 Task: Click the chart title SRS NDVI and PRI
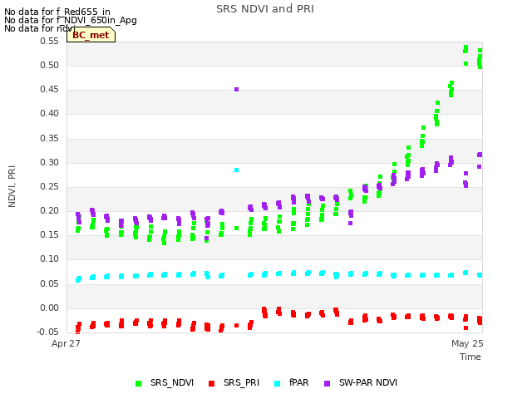tap(265, 9)
